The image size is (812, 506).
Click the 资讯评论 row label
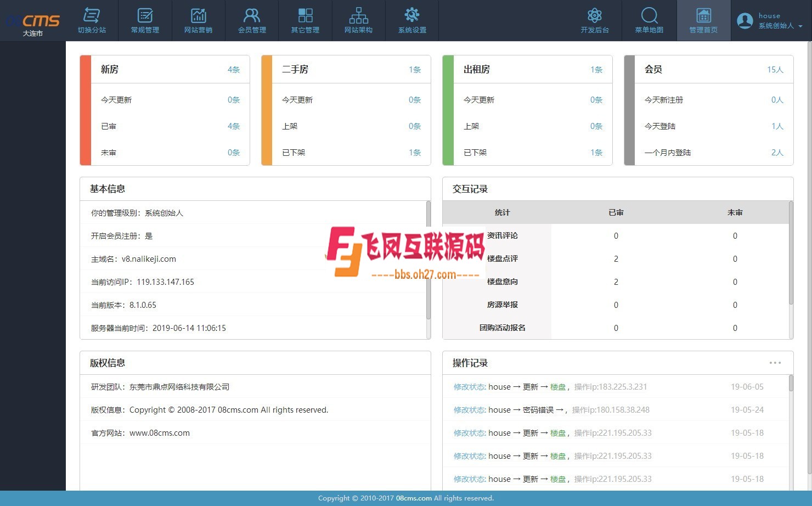pyautogui.click(x=503, y=235)
